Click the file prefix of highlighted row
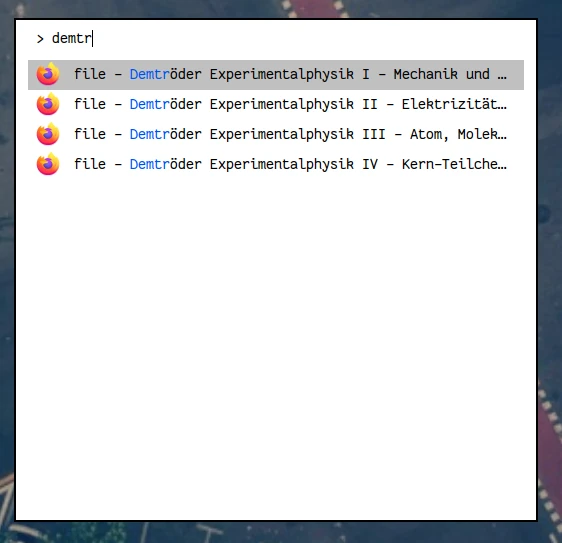 pos(90,74)
